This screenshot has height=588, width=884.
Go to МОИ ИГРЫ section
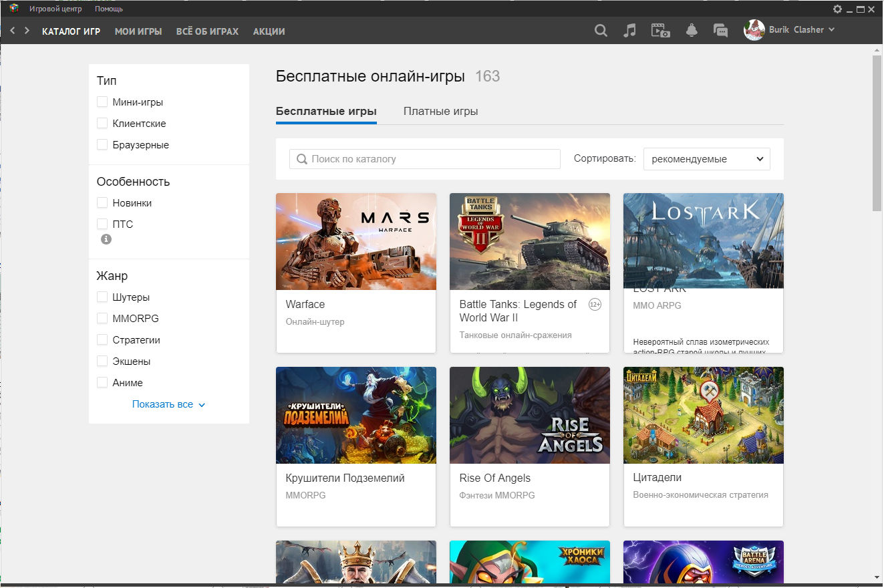coord(138,31)
